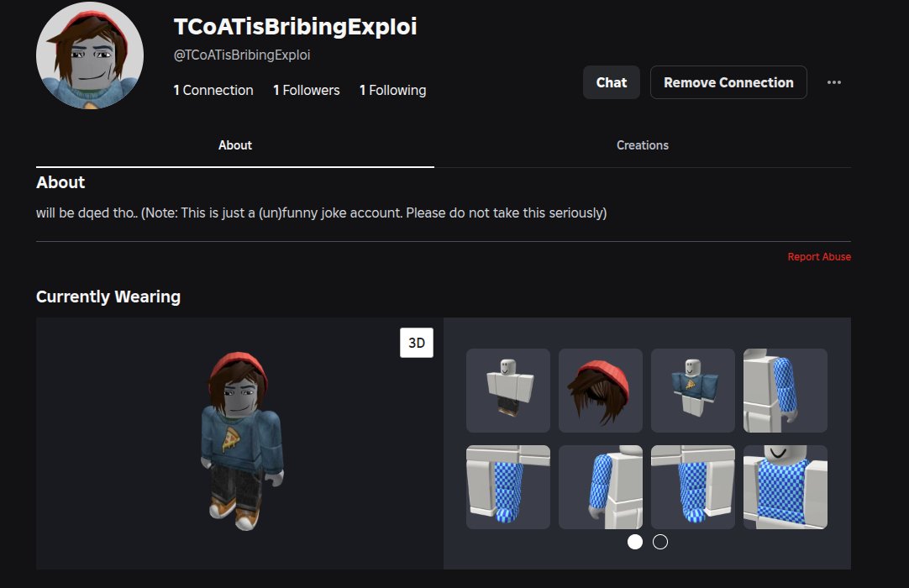The height and width of the screenshot is (588, 909).
Task: Select the first filled carousel page dot
Action: point(635,542)
